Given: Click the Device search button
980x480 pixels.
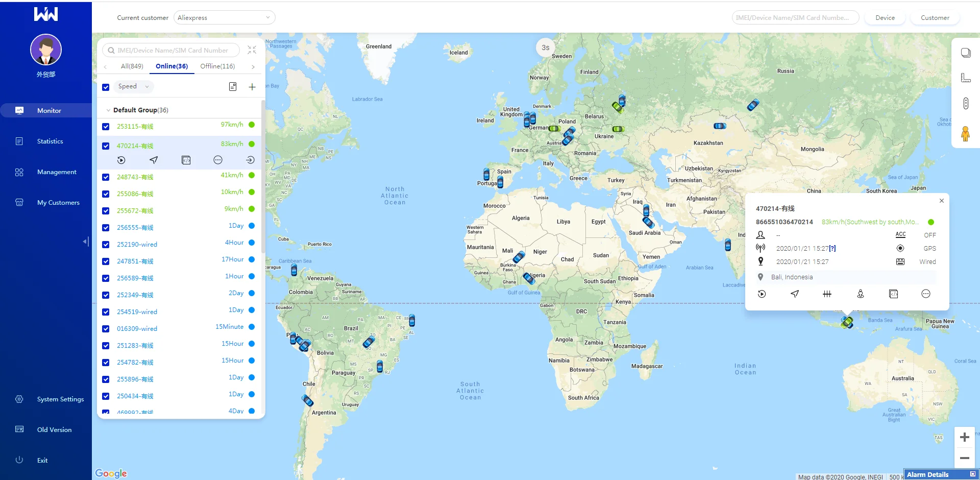Looking at the screenshot, I should pos(885,18).
